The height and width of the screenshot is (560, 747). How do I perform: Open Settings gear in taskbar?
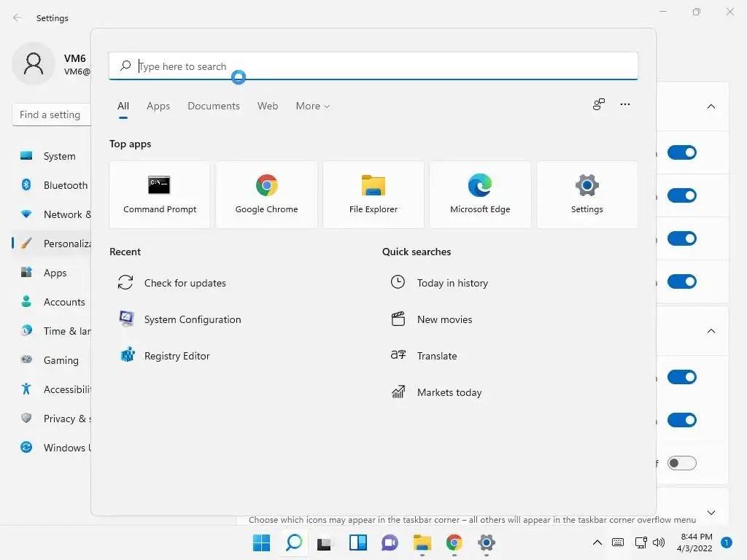point(487,542)
